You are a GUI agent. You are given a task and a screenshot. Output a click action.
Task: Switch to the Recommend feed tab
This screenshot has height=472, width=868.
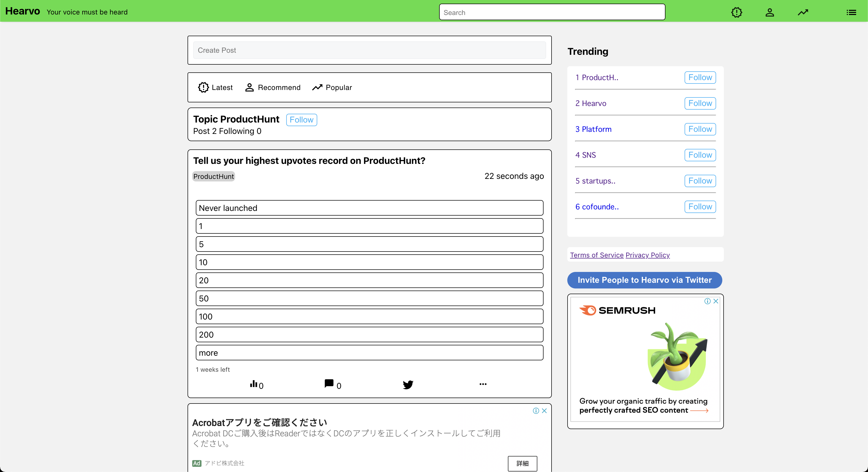click(273, 88)
